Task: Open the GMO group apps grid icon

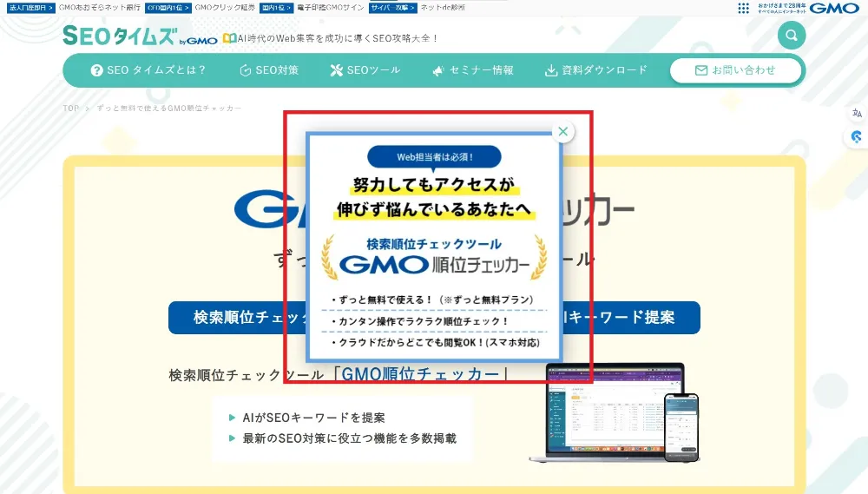Action: (x=744, y=8)
